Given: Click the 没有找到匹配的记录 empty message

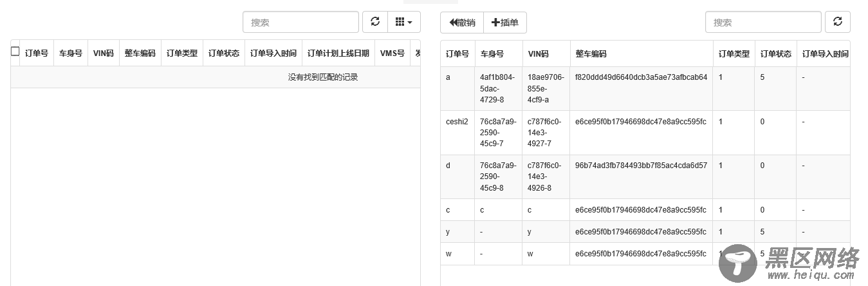Looking at the screenshot, I should pyautogui.click(x=323, y=77).
